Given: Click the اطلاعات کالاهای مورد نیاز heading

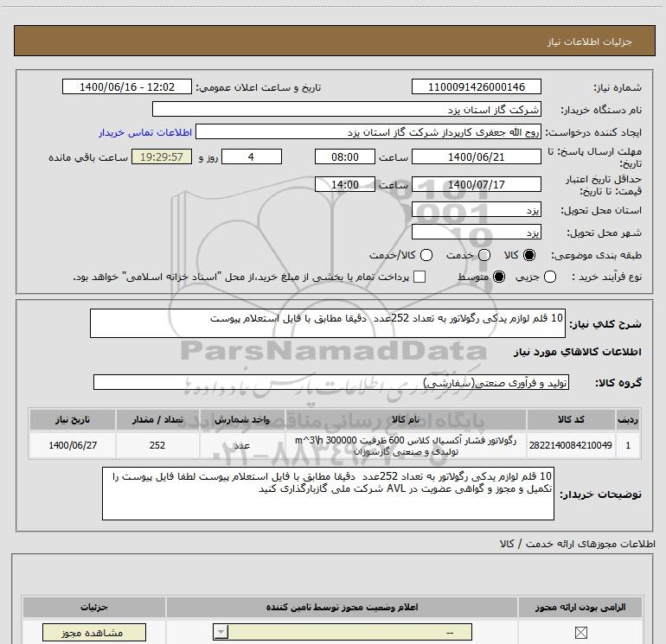Looking at the screenshot, I should 577,352.
